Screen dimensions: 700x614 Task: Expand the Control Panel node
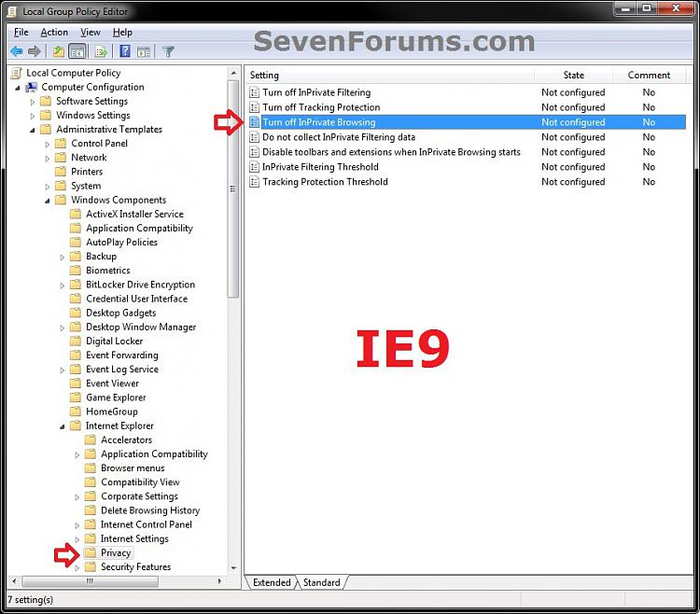[47, 144]
